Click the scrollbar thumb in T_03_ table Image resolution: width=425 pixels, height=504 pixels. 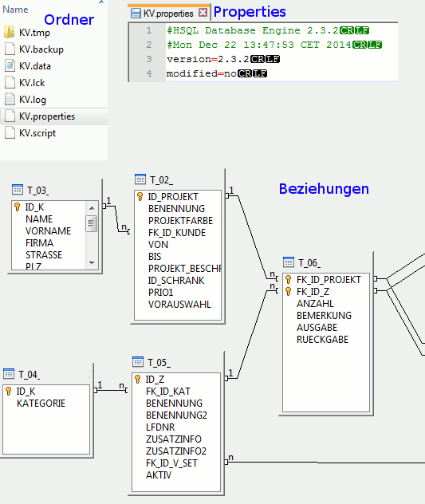[92, 223]
